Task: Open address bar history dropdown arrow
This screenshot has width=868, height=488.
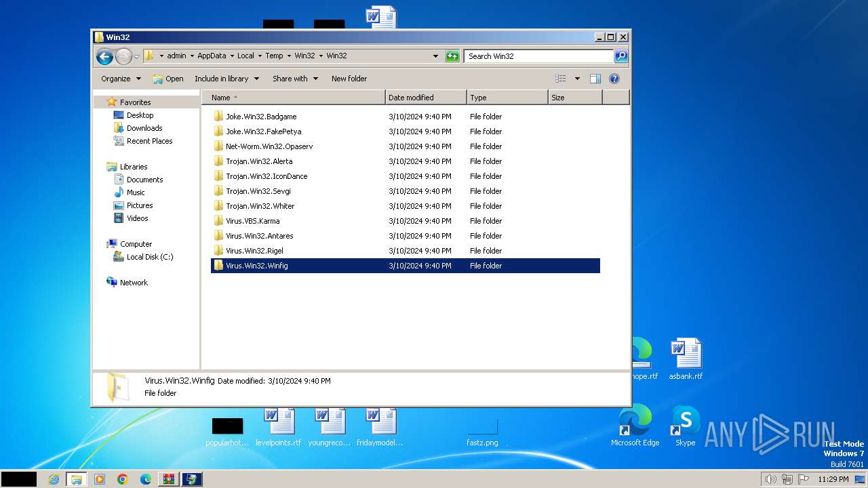Action: [x=435, y=56]
